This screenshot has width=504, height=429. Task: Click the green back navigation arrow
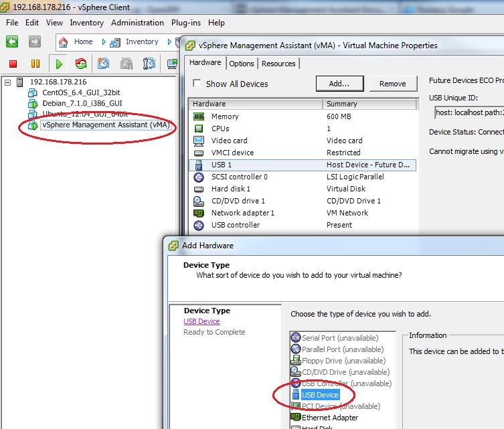point(12,41)
